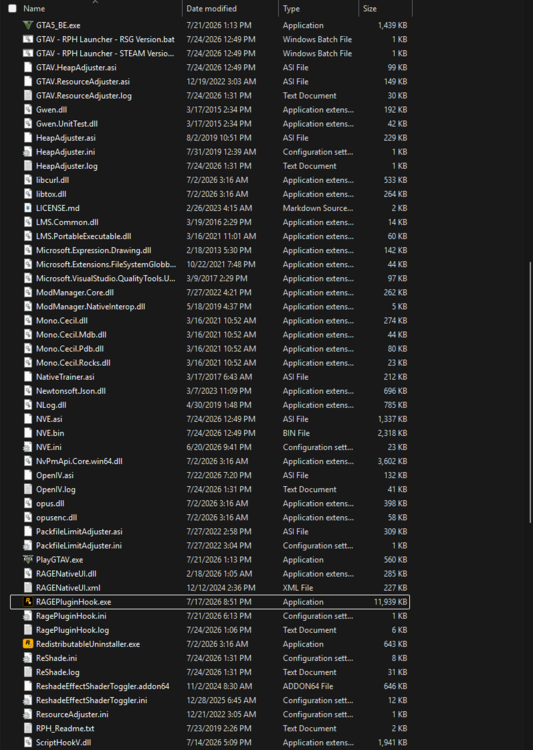Click the ReshadeEffectShaderToggler.ini file icon

coord(28,700)
